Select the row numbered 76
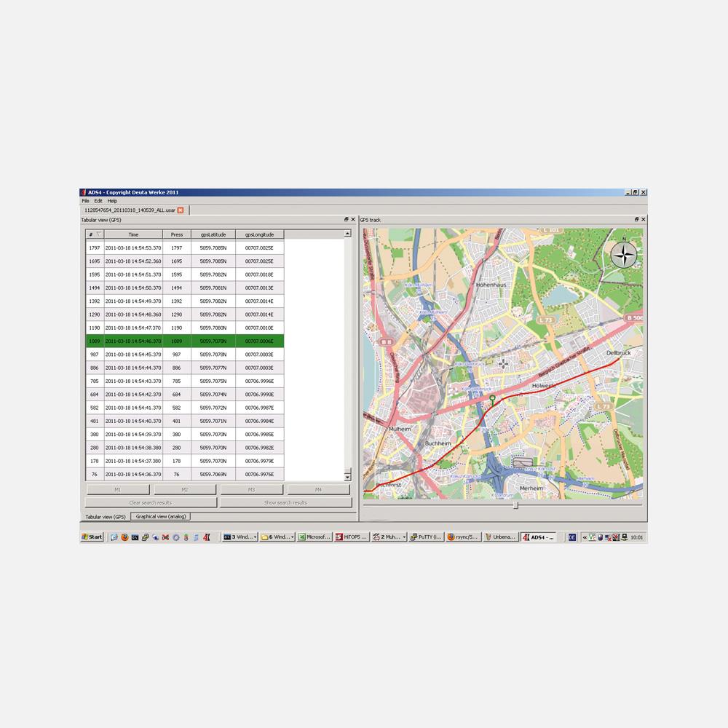Viewport: 728px width, 728px height. (185, 474)
